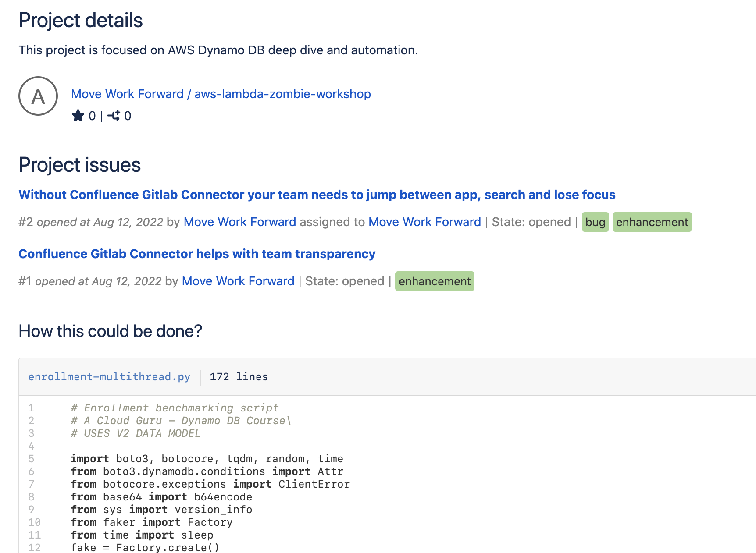Open issue about Confluence Gitlab Connector team transparency
Image resolution: width=756 pixels, height=553 pixels.
(196, 254)
